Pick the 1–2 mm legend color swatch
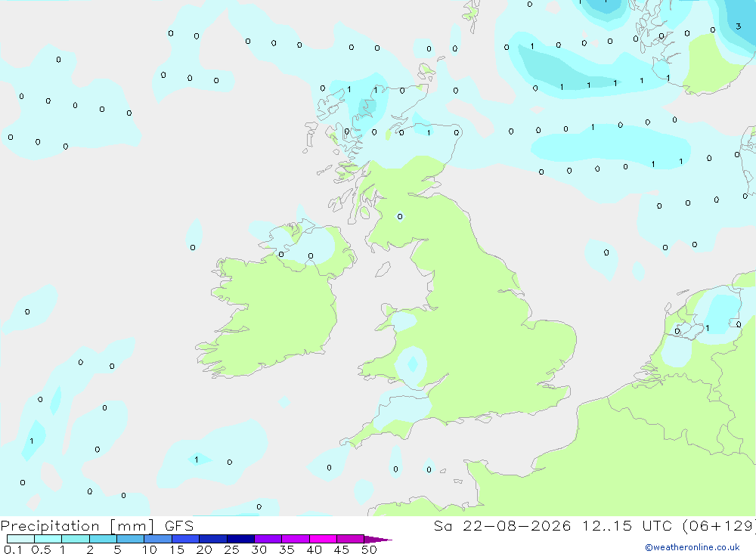This screenshot has height=554, width=756. [75, 539]
